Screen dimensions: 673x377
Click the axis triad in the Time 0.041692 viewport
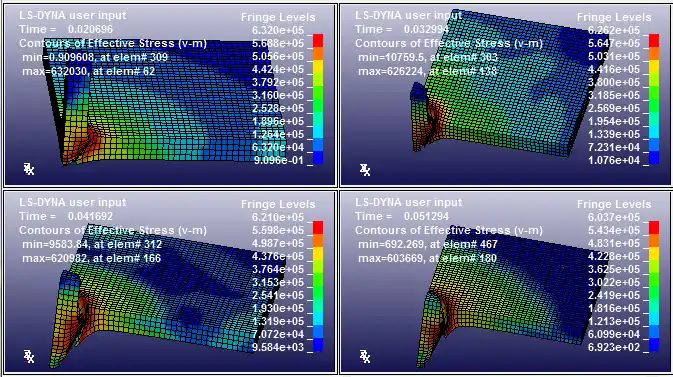pos(29,356)
